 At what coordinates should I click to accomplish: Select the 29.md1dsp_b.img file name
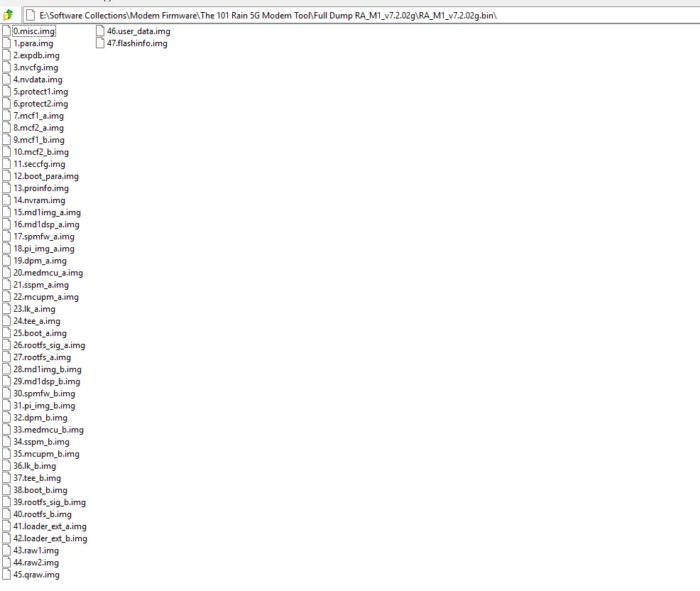(47, 381)
